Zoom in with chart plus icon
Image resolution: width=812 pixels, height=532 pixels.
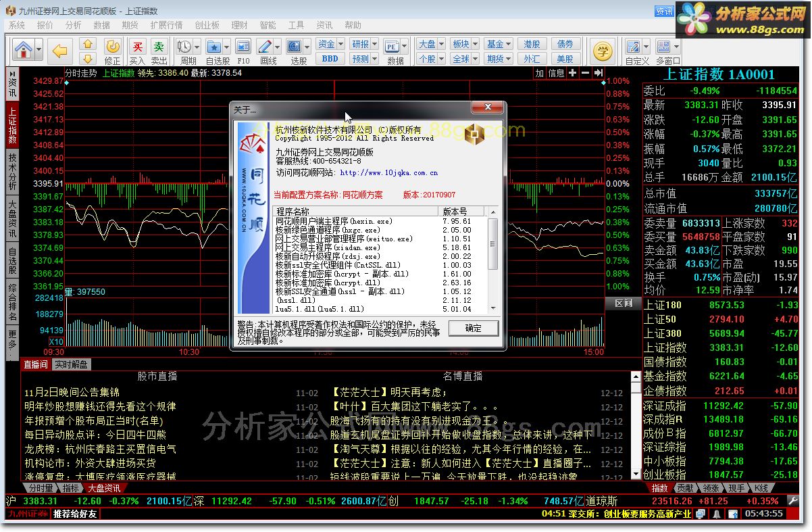coord(572,73)
